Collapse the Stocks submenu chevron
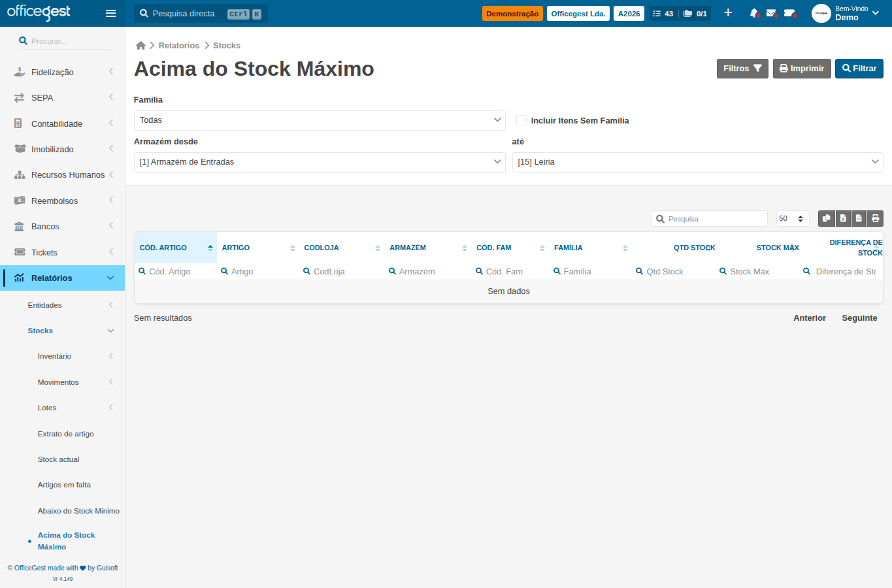This screenshot has height=588, width=892. 110,331
